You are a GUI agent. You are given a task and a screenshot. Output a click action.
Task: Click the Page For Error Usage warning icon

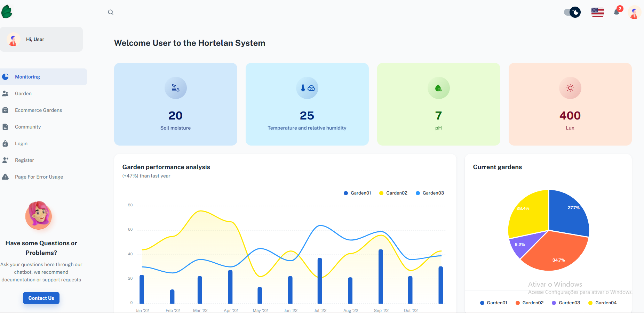pyautogui.click(x=6, y=176)
